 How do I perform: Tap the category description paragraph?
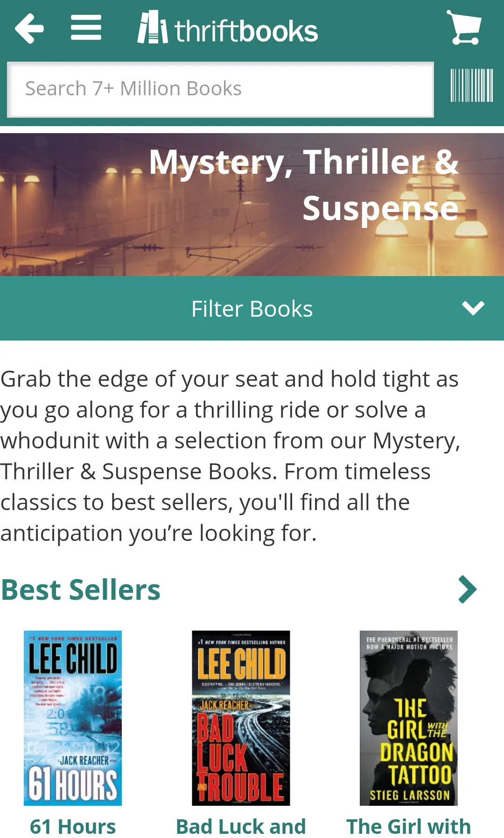229,455
